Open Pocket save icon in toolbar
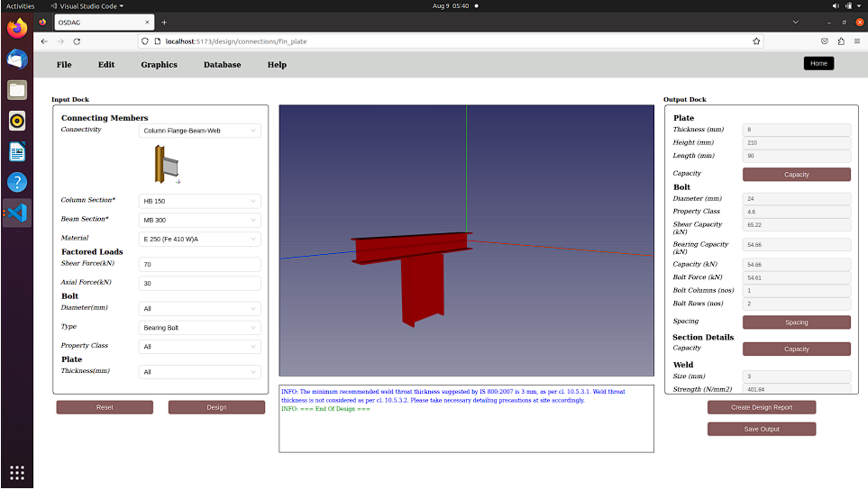This screenshot has height=490, width=868. (824, 41)
